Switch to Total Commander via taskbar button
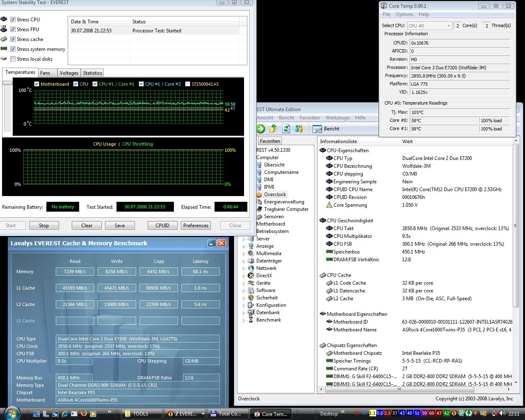Screen dimensions: 525x420 [x=228, y=413]
